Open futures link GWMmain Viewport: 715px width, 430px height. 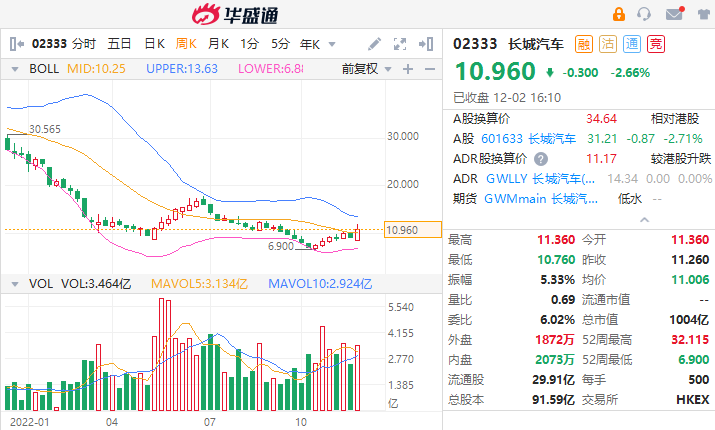coord(541,199)
